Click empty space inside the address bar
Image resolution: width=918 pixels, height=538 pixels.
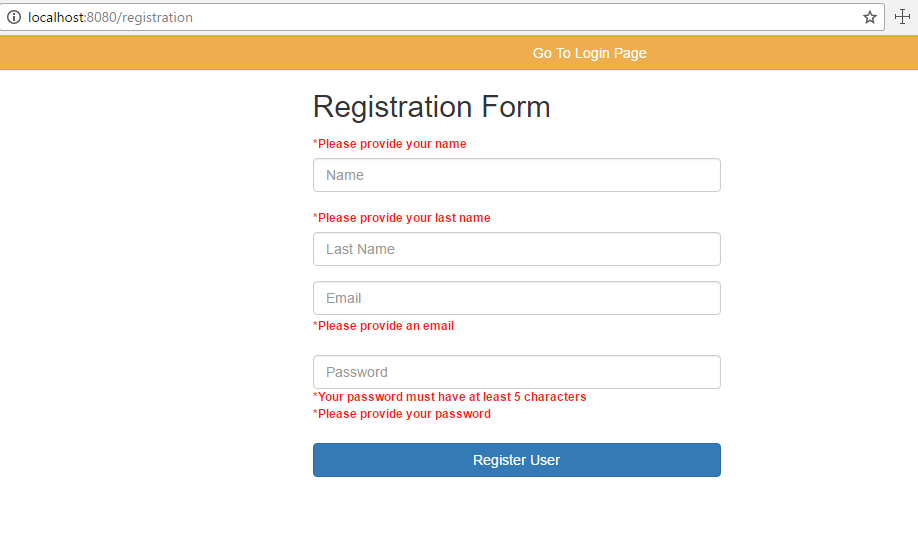point(527,18)
